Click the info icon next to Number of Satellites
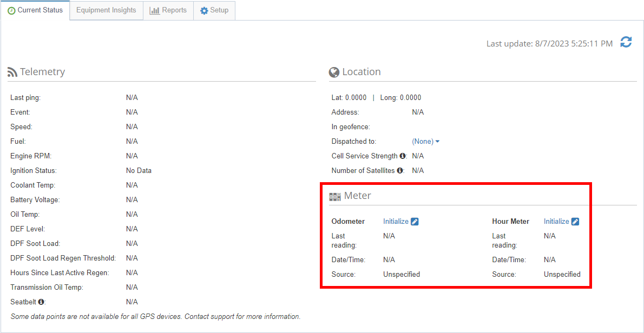The width and height of the screenshot is (644, 333). [x=399, y=169]
